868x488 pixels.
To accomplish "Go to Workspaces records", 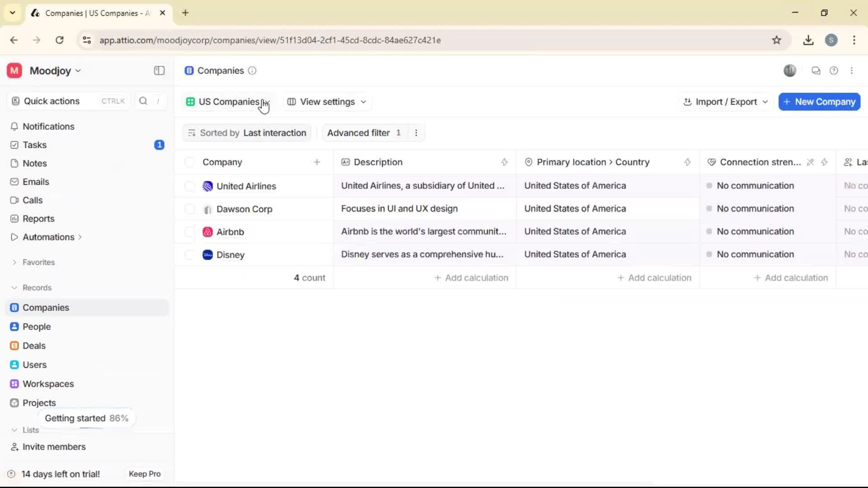I will tap(48, 384).
